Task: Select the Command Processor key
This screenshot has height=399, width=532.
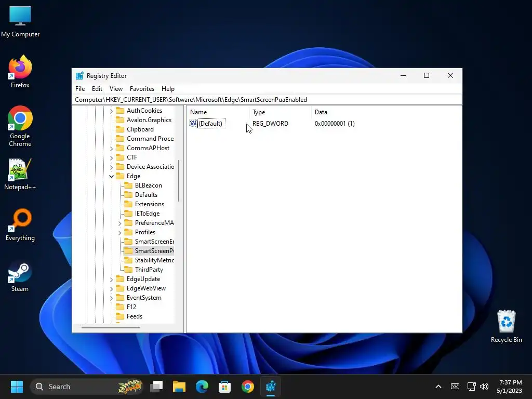Action: 150,139
